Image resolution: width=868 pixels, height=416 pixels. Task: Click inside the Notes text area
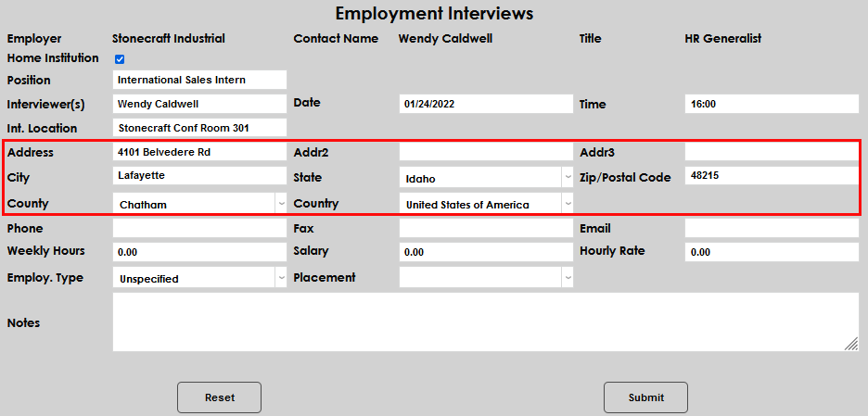tap(486, 321)
